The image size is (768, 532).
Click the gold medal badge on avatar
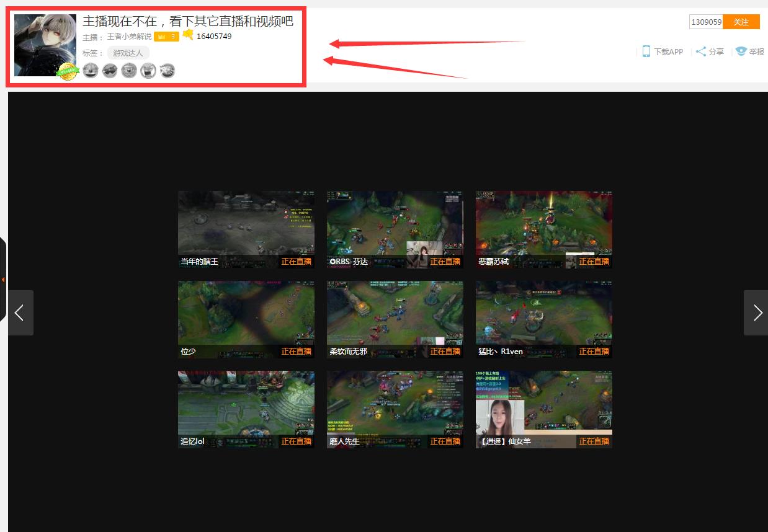point(67,72)
